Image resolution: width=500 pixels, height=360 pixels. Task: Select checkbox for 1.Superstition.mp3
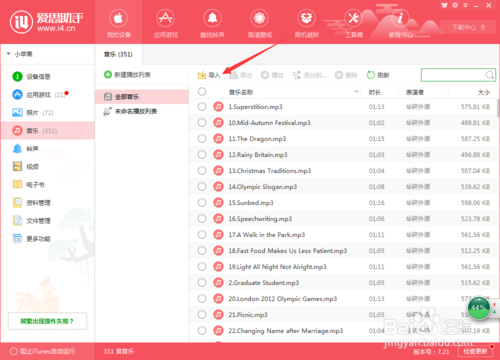click(x=202, y=107)
